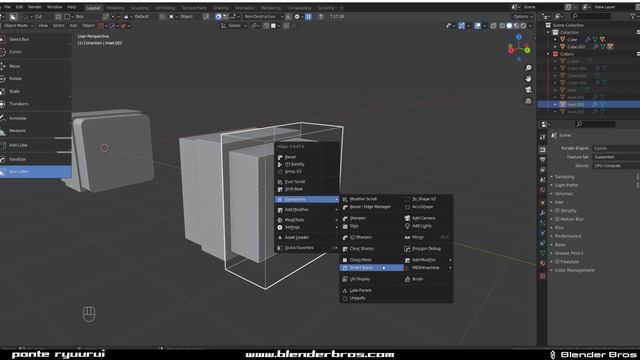Select the Select Box tool
Viewport: 640px width, 360px height.
coord(35,39)
